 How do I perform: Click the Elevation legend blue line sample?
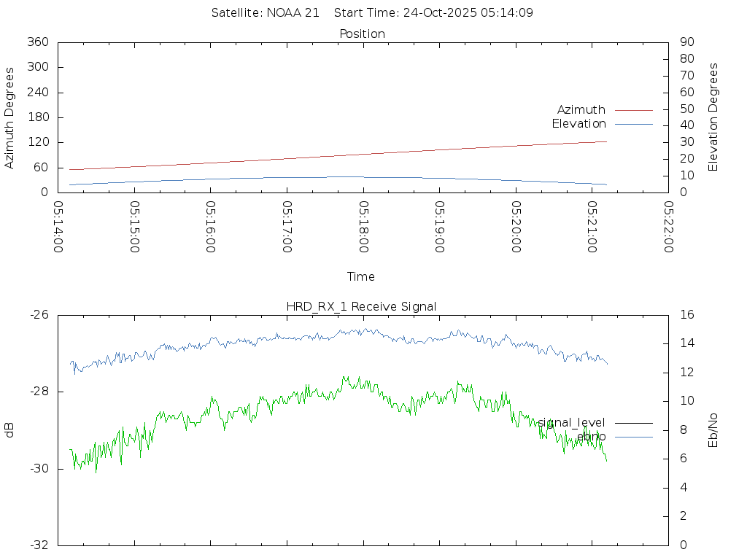coord(633,124)
